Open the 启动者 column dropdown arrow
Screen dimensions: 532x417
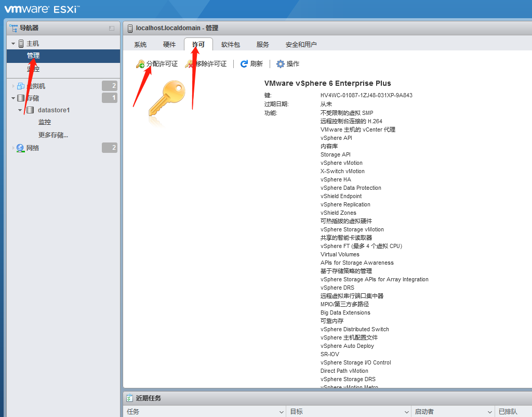[489, 412]
